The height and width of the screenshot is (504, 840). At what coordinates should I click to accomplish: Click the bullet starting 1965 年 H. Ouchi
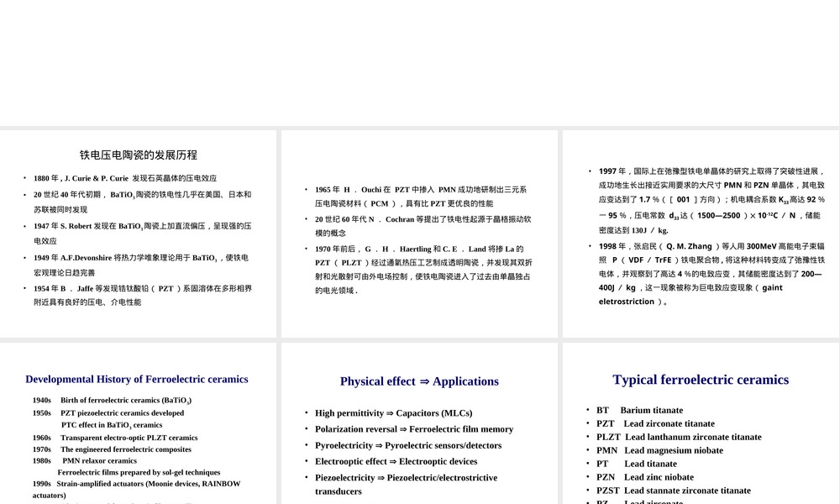421,197
